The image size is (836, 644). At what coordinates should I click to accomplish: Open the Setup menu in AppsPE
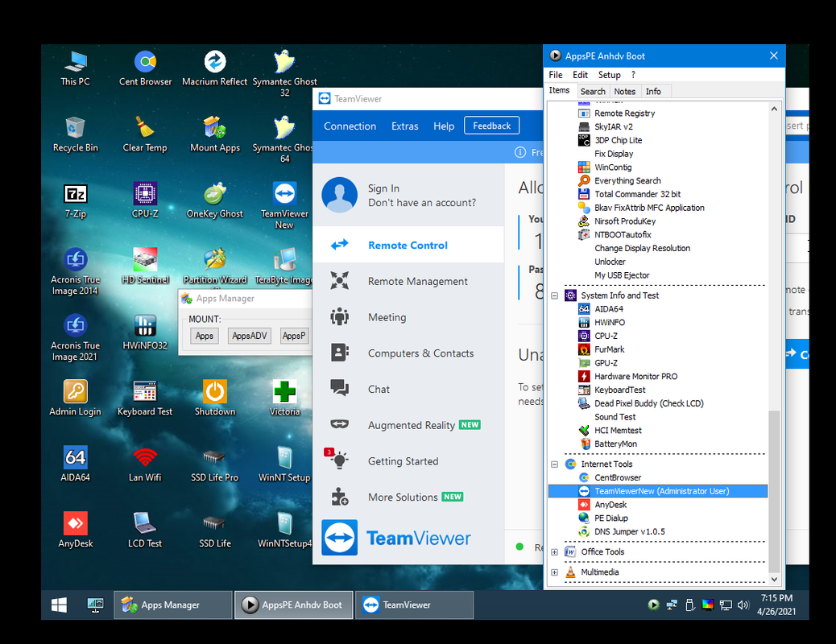[609, 75]
